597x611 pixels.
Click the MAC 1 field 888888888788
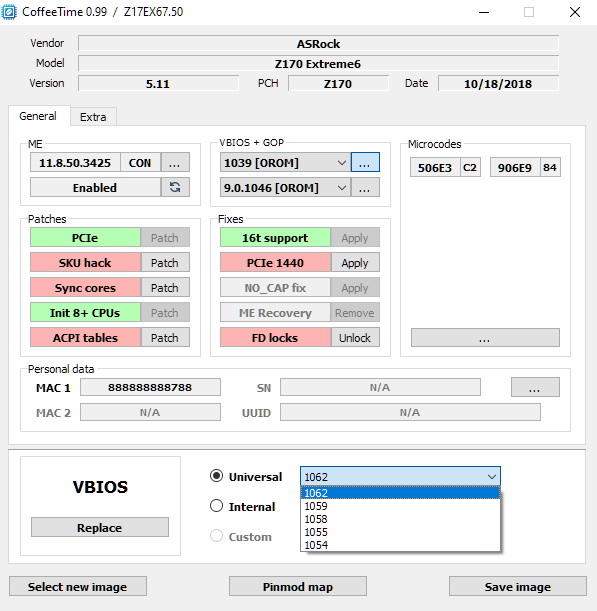point(150,387)
